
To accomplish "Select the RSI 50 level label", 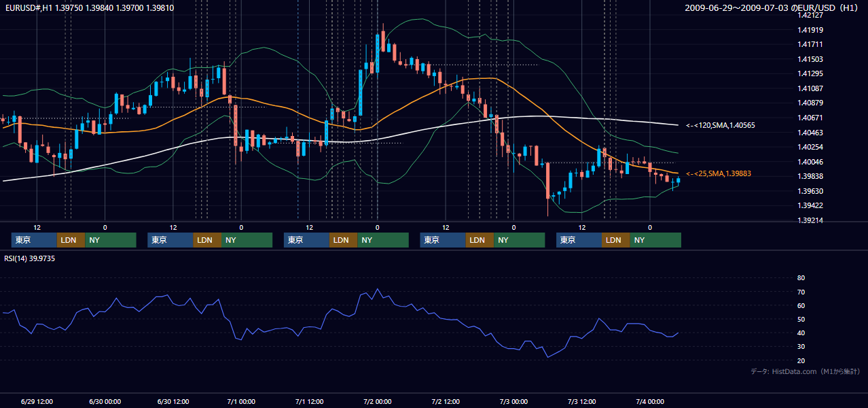I will pos(801,319).
